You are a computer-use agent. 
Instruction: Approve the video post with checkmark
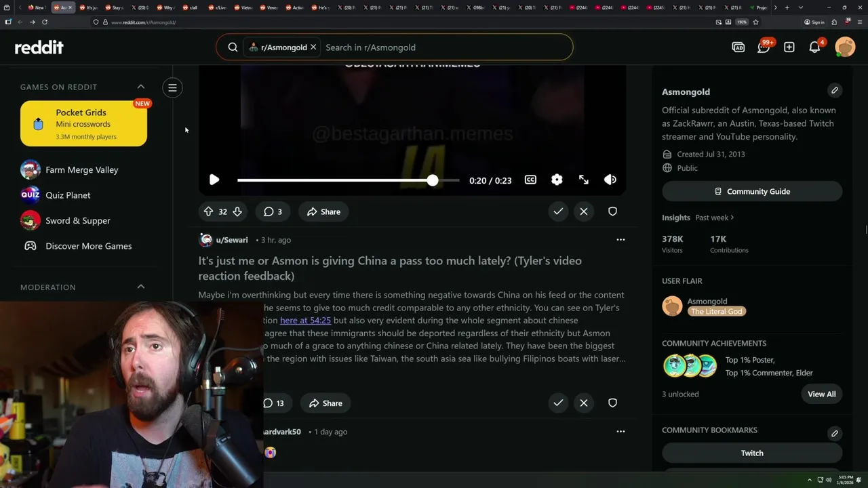coord(558,211)
